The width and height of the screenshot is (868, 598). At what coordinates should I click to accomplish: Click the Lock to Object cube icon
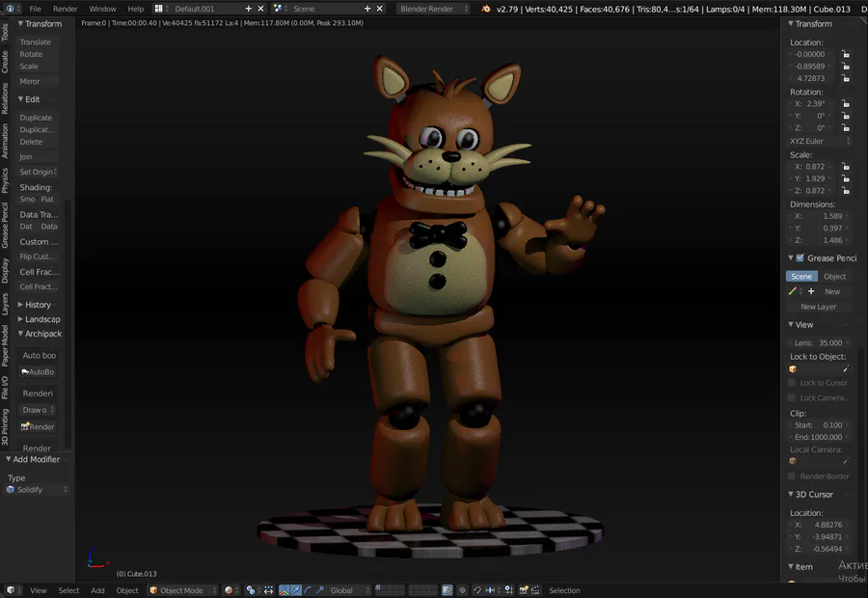click(793, 368)
